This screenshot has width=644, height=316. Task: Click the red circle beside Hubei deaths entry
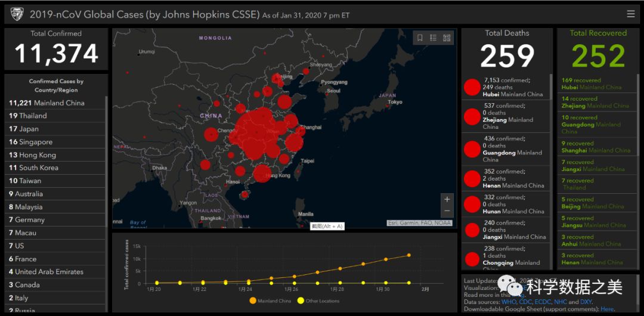point(472,88)
